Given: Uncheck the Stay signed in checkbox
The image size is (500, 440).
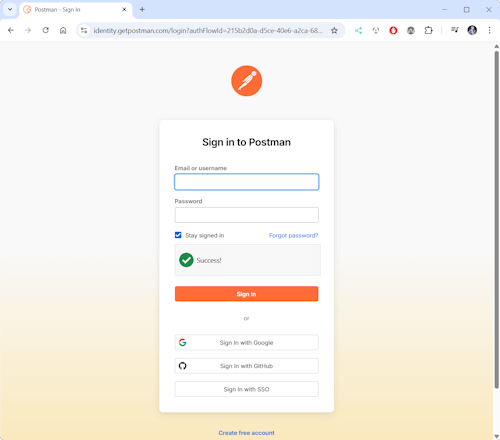Looking at the screenshot, I should (x=178, y=235).
